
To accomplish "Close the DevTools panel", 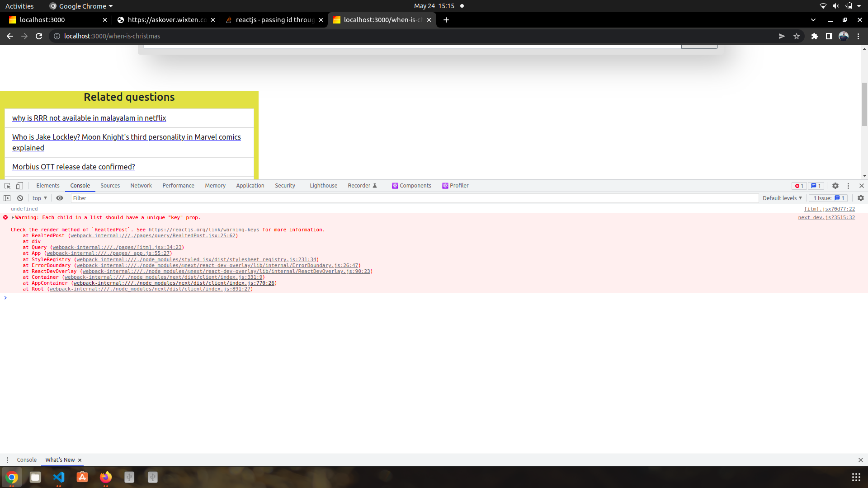I will (x=862, y=186).
